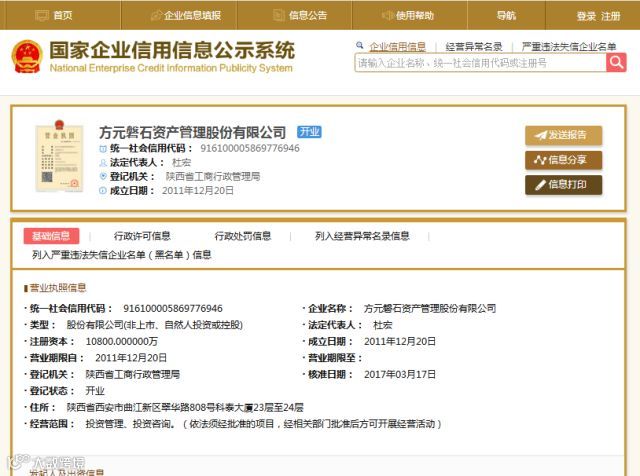Switch to the 行政许可信息 tab
Viewport: 640px width, 476px height.
[x=142, y=236]
